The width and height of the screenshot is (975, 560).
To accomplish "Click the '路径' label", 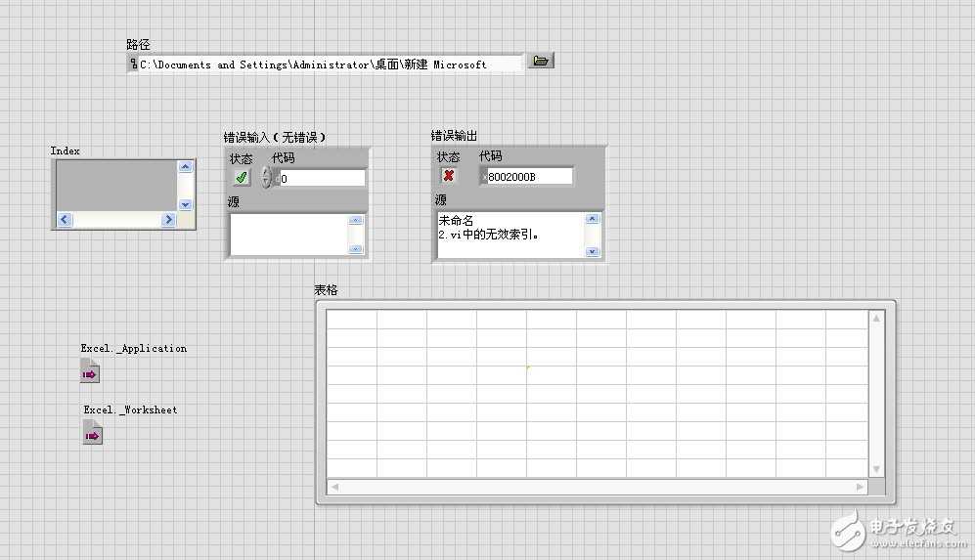I will pos(138,44).
